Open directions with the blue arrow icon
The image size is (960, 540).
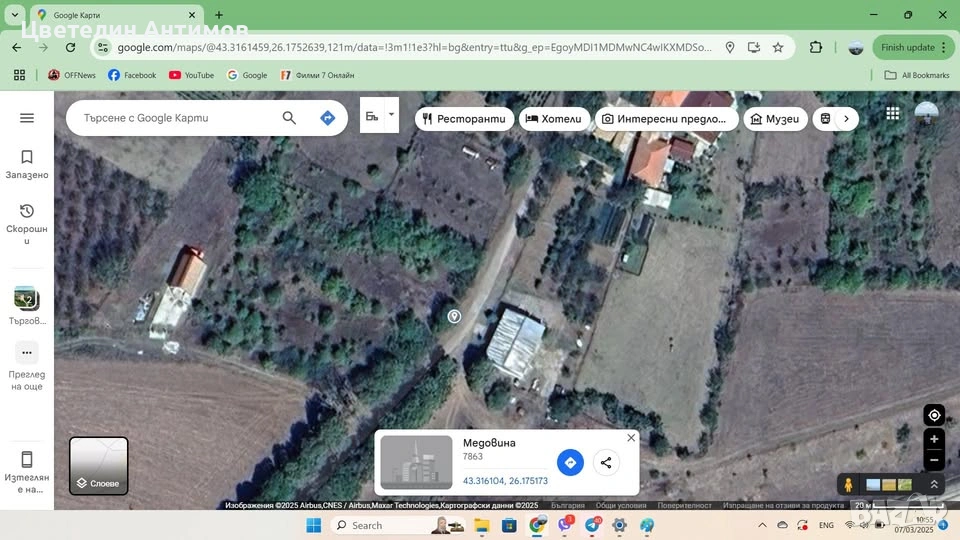327,118
